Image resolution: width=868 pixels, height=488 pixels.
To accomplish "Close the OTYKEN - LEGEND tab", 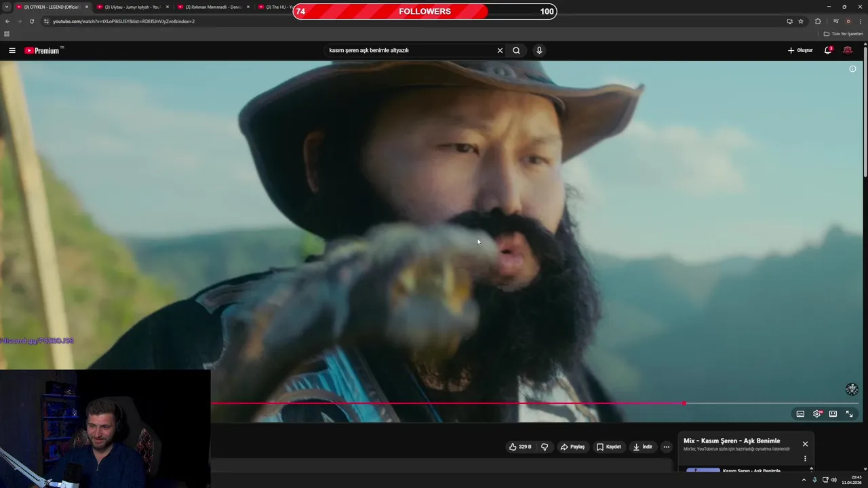I will 87,7.
